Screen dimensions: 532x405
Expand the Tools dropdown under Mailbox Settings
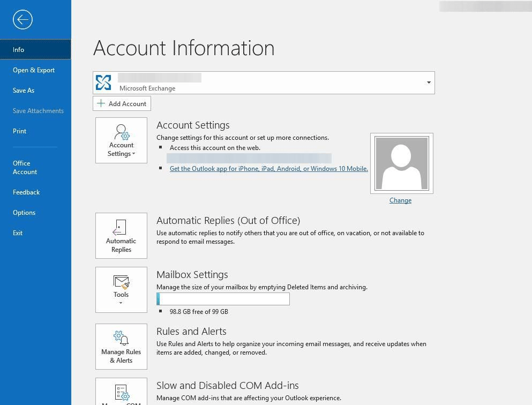coord(121,302)
